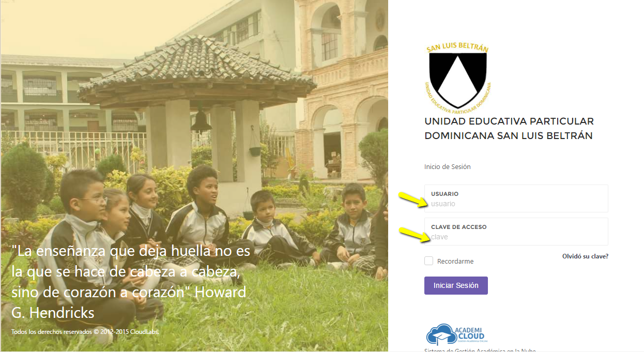This screenshot has height=352, width=644.
Task: Click the Iniciar Sesión button
Action: point(456,285)
